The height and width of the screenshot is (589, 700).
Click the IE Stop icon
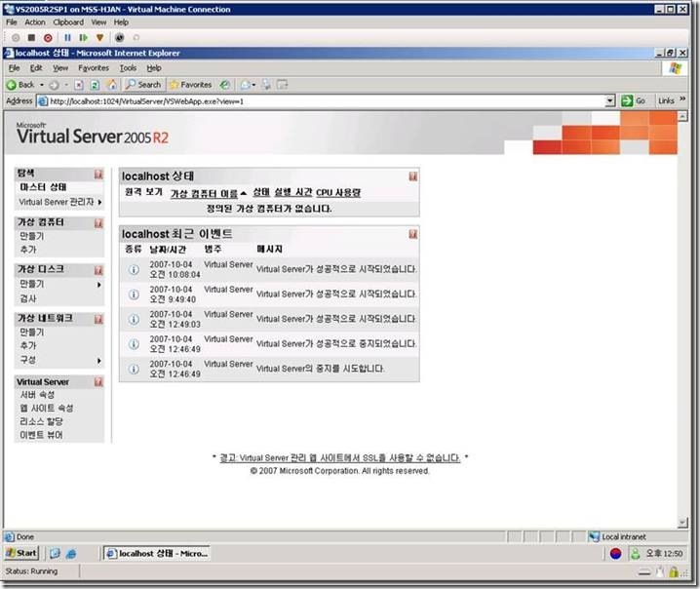pyautogui.click(x=79, y=85)
